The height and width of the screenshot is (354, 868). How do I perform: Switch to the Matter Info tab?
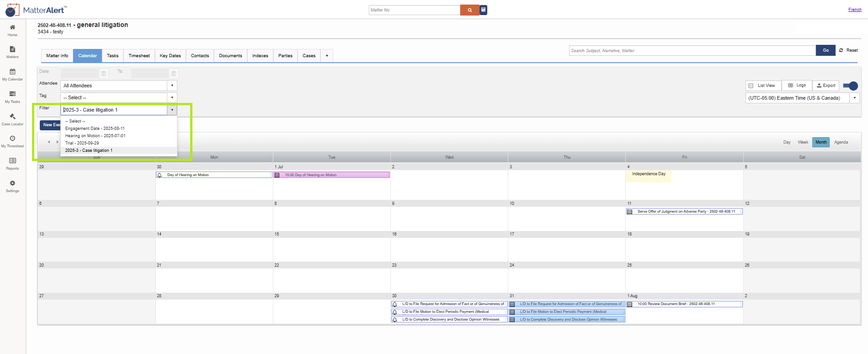(57, 56)
